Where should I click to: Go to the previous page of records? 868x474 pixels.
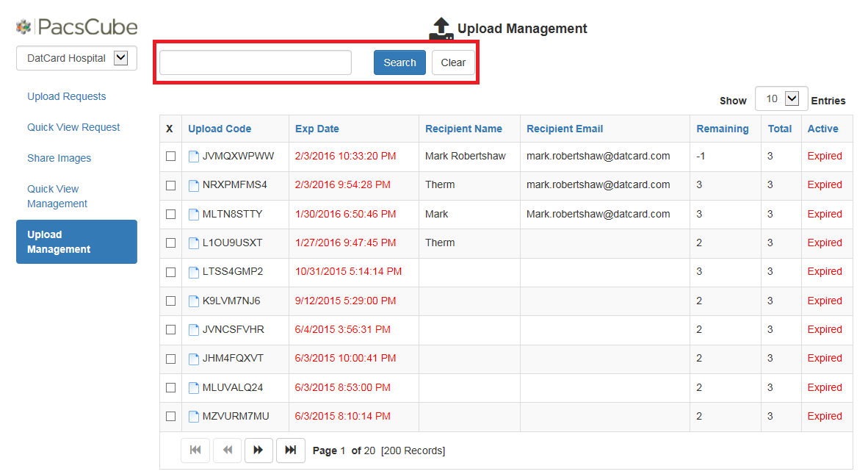(228, 450)
